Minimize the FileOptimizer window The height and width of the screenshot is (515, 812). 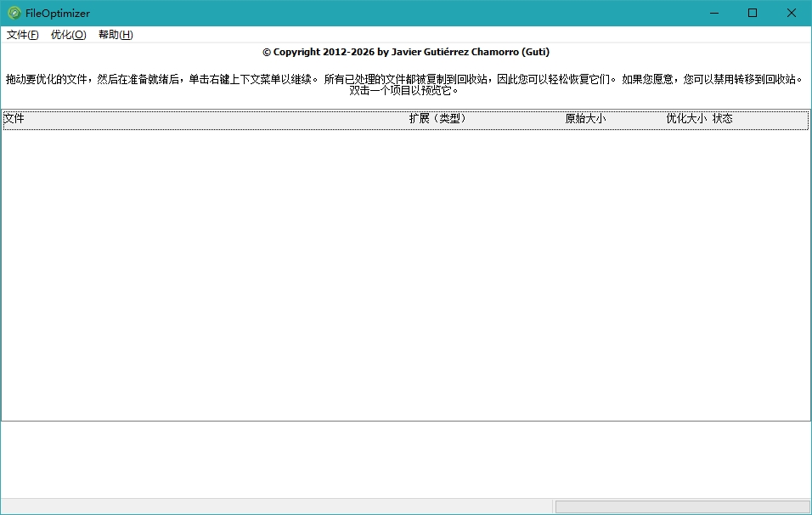[714, 13]
